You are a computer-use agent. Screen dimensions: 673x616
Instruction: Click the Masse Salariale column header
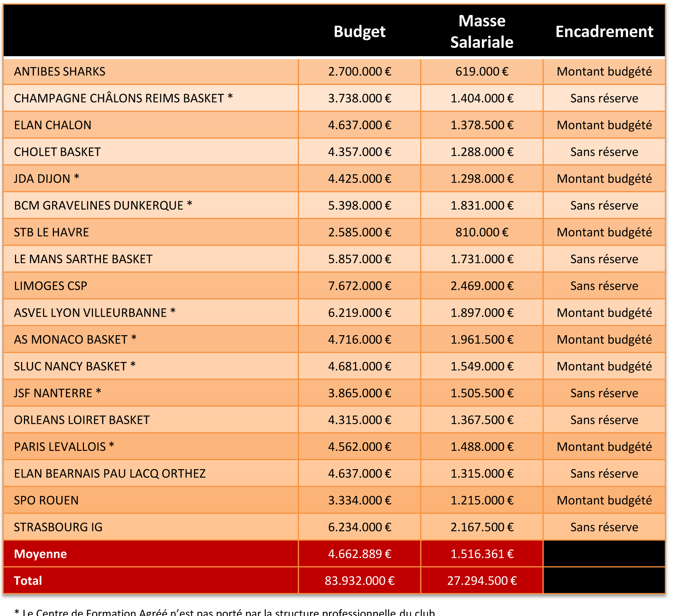point(482,31)
